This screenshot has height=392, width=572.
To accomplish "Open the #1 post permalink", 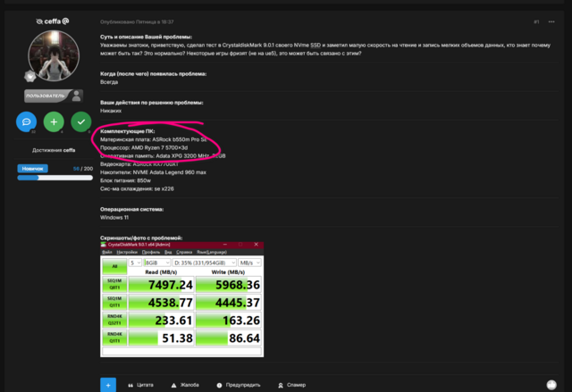I will click(536, 21).
